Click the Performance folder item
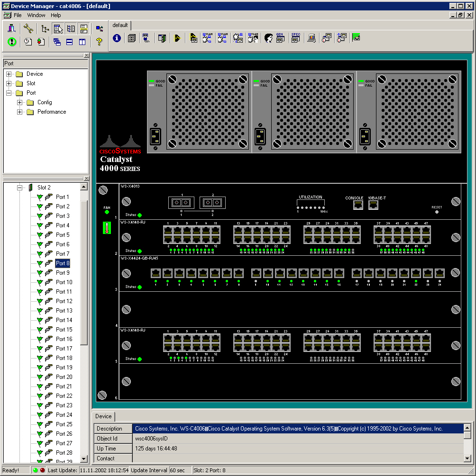476x476 pixels. pyautogui.click(x=52, y=112)
